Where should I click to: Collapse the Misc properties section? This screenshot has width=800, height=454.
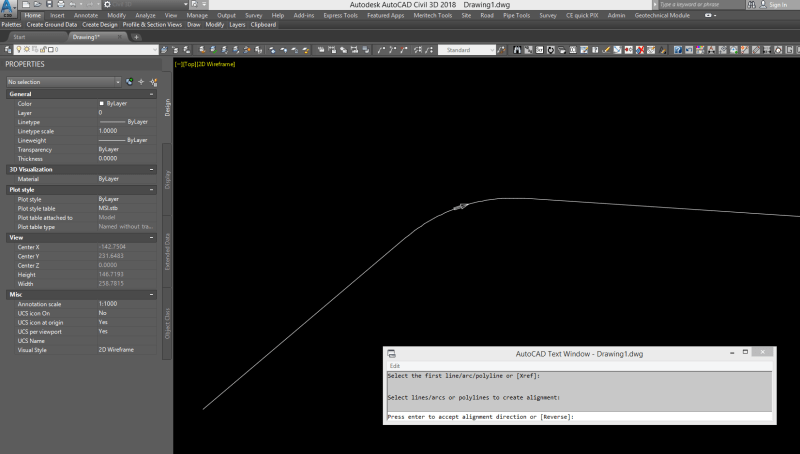[x=152, y=294]
